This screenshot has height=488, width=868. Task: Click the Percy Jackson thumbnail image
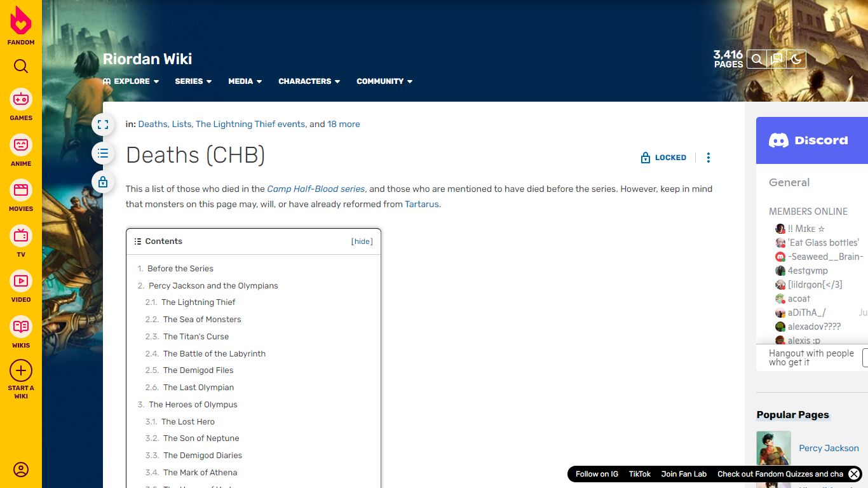click(x=773, y=448)
